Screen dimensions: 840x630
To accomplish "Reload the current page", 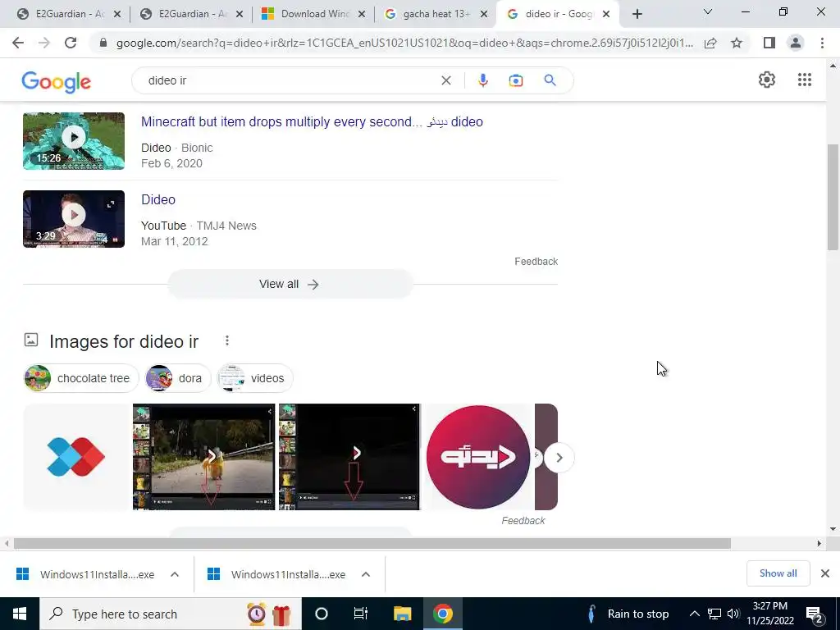I will (x=71, y=43).
